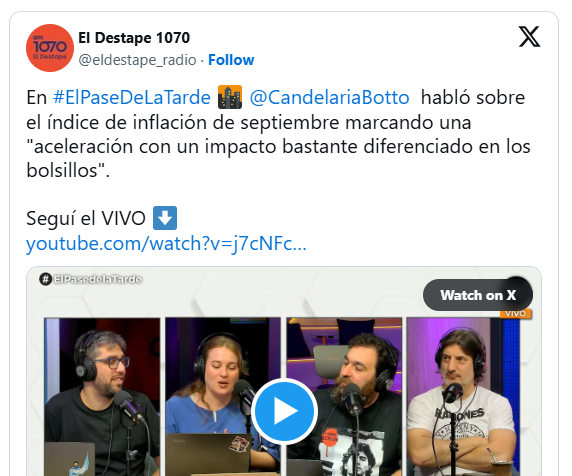Click the video panel with Ramones shirt man
Image resolution: width=572 pixels, height=476 pixels.
coord(463,396)
